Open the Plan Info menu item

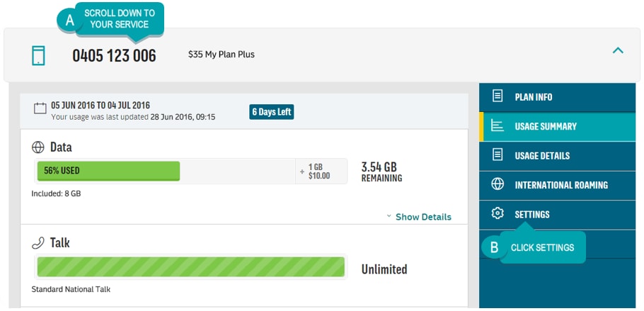(x=558, y=97)
